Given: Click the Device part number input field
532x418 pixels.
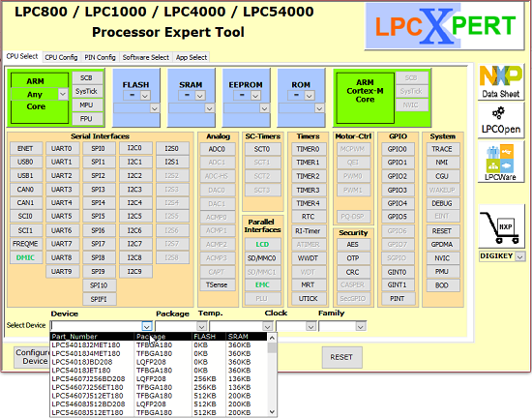Looking at the screenshot, I should coord(97,326).
